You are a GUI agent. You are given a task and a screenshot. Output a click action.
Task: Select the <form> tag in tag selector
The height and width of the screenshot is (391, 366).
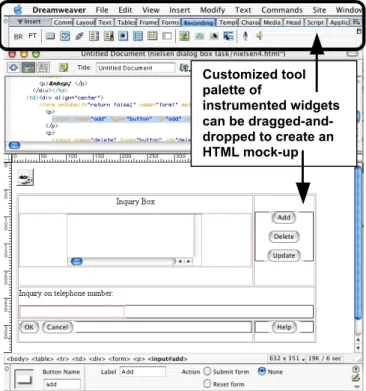pyautogui.click(x=119, y=359)
